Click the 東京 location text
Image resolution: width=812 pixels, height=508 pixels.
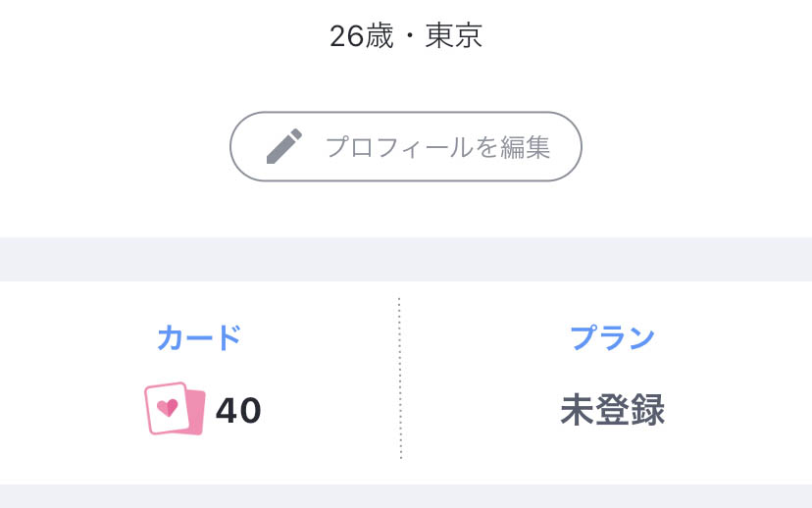(x=454, y=36)
